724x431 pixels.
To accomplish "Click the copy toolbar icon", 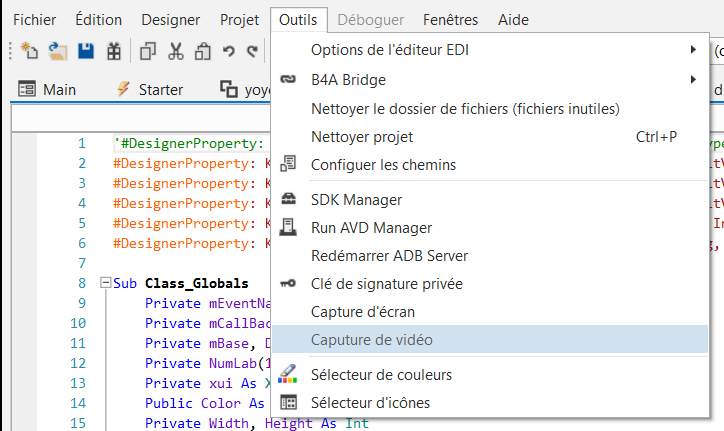I will pos(148,51).
